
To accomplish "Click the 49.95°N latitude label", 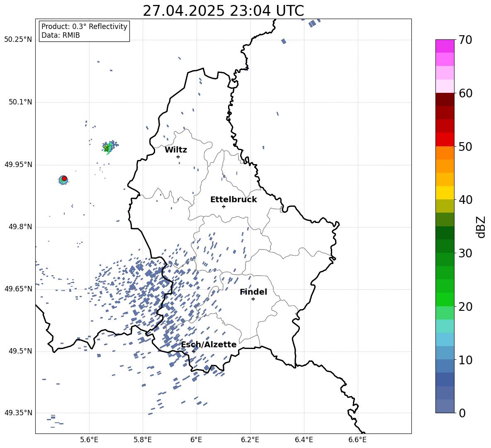I will [18, 165].
